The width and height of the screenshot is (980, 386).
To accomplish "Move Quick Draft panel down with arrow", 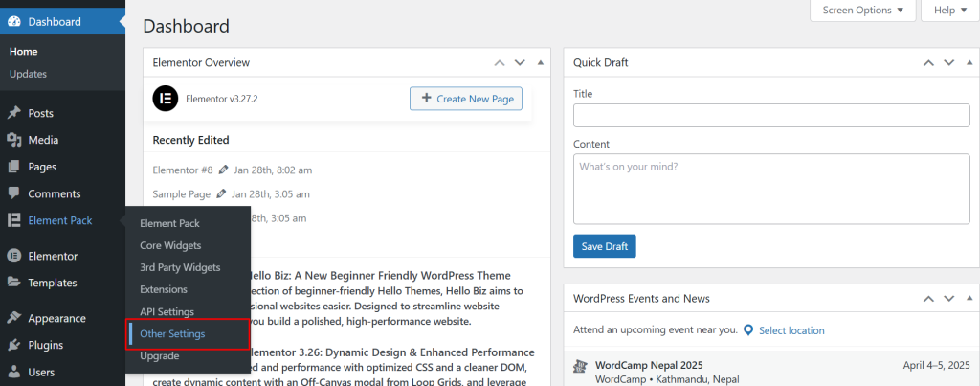I will coord(948,63).
